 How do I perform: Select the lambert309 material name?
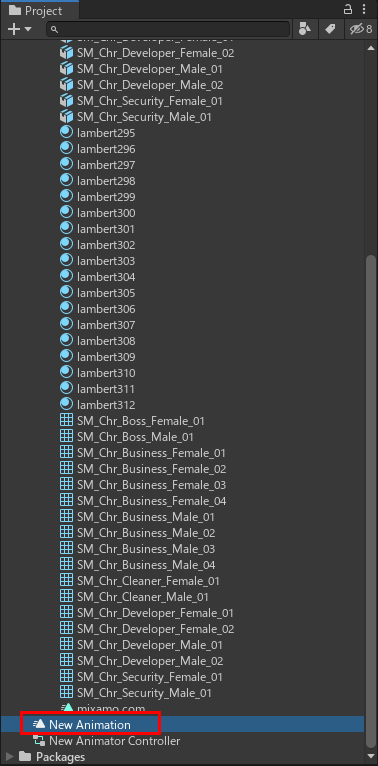(106, 357)
